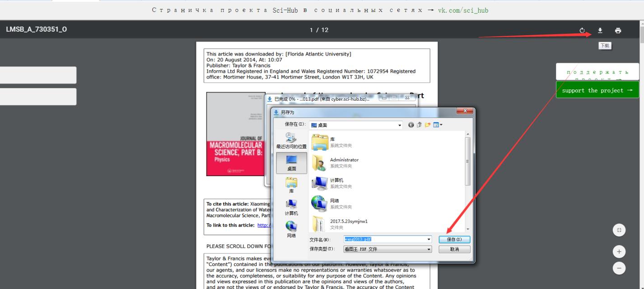The width and height of the screenshot is (644, 289).
Task: Close the 另存为 dialog
Action: (464, 112)
